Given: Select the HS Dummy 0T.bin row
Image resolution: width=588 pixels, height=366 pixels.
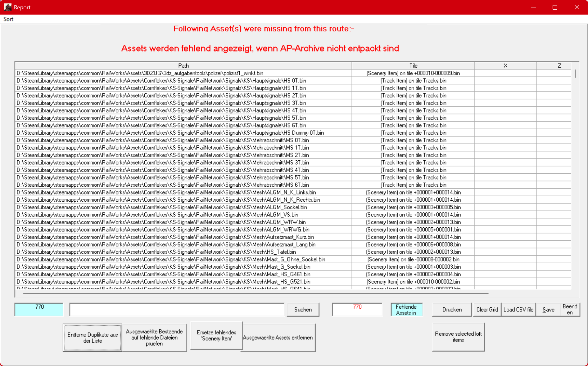Looking at the screenshot, I should click(x=183, y=133).
